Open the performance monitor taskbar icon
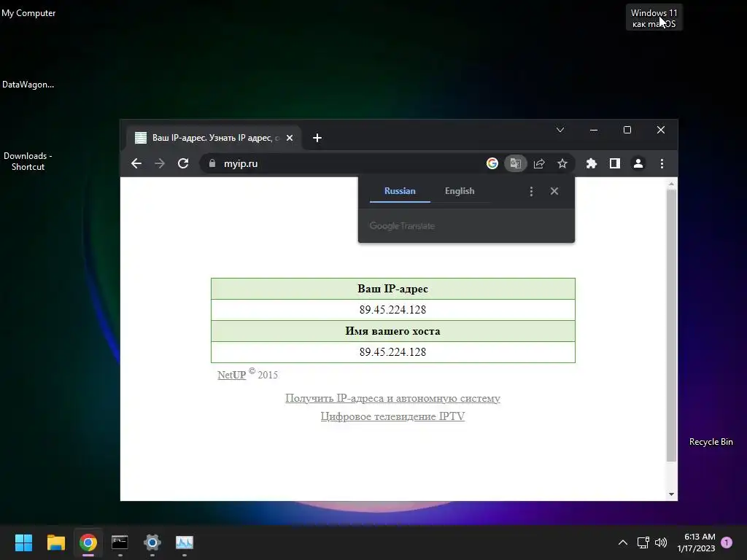The height and width of the screenshot is (560, 747). click(185, 542)
